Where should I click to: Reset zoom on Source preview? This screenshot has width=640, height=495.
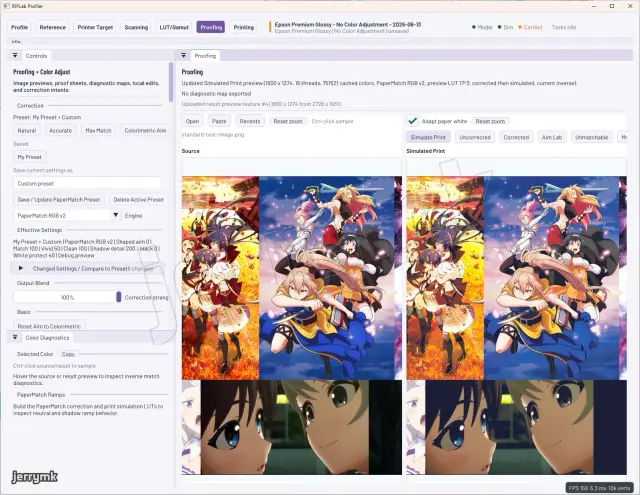click(288, 121)
